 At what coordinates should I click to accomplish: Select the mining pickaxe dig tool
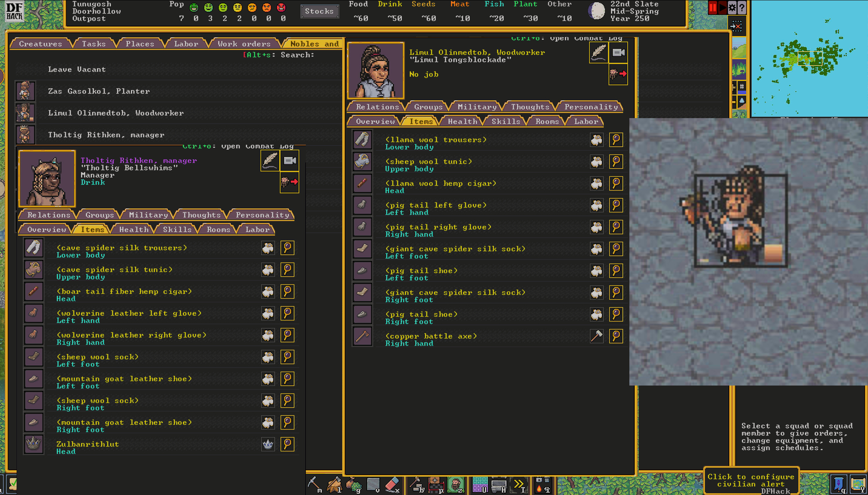[x=315, y=484]
